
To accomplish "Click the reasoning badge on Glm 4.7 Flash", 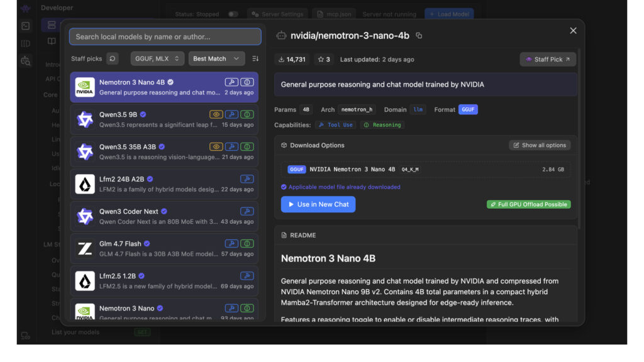I will (247, 244).
